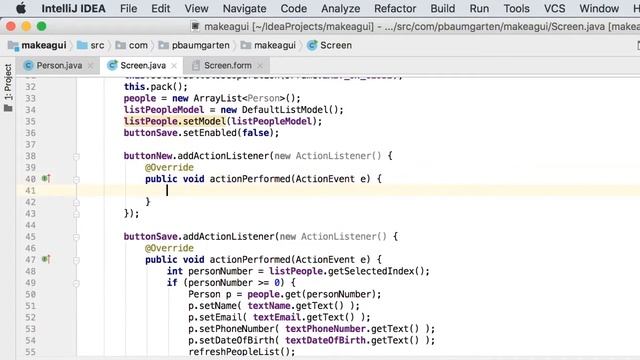Open the File menu
640x360 pixels.
[x=128, y=8]
